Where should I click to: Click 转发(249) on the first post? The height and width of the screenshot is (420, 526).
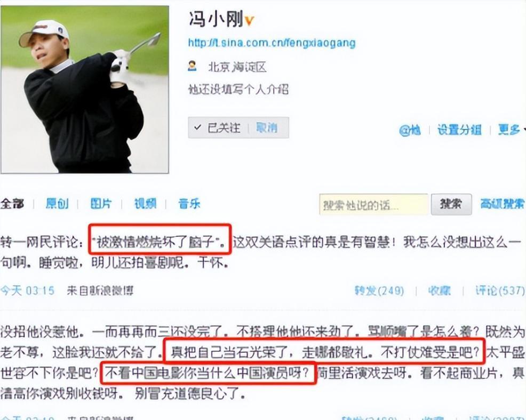[x=379, y=290]
